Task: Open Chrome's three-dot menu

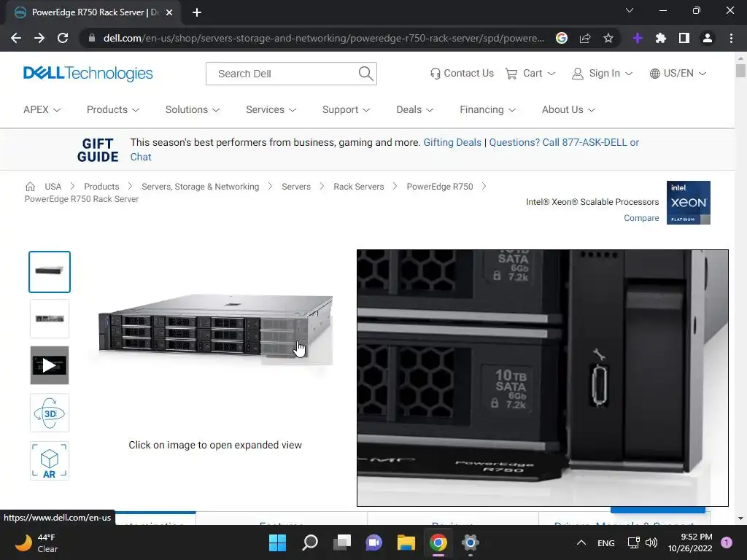Action: 731,38
